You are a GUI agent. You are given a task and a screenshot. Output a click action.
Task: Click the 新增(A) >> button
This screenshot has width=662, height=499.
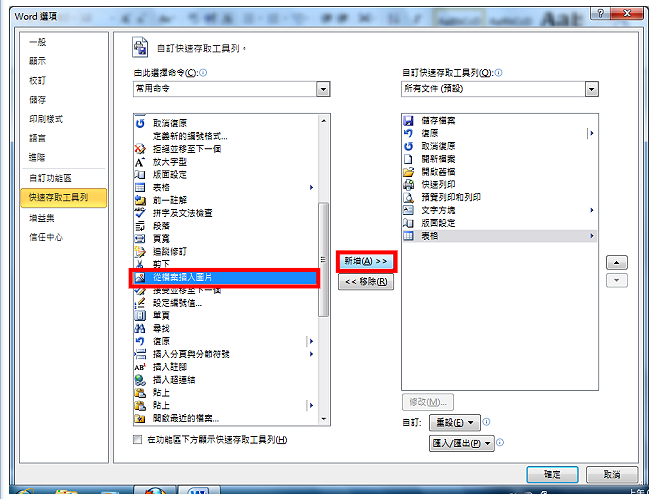tap(366, 261)
